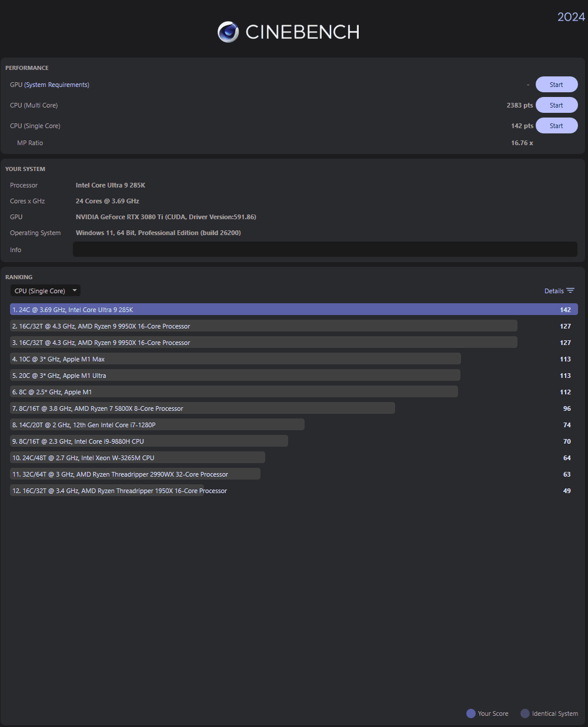Select the AMD Ryzen 7 5800X row

tap(294, 408)
